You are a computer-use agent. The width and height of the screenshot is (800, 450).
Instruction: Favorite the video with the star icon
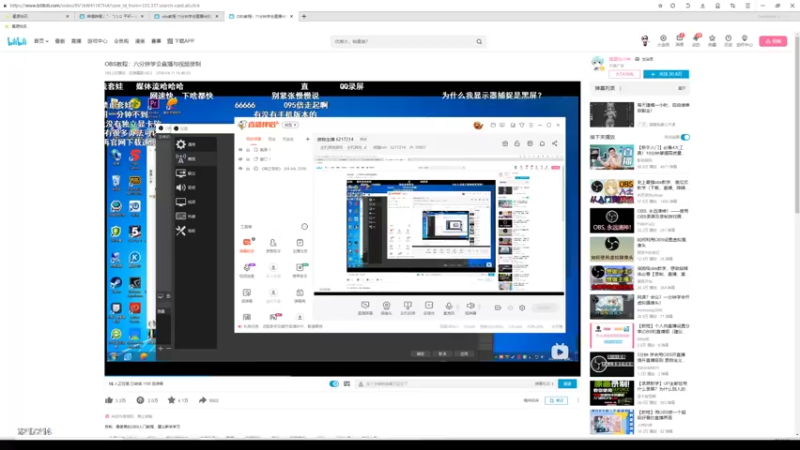tap(171, 401)
